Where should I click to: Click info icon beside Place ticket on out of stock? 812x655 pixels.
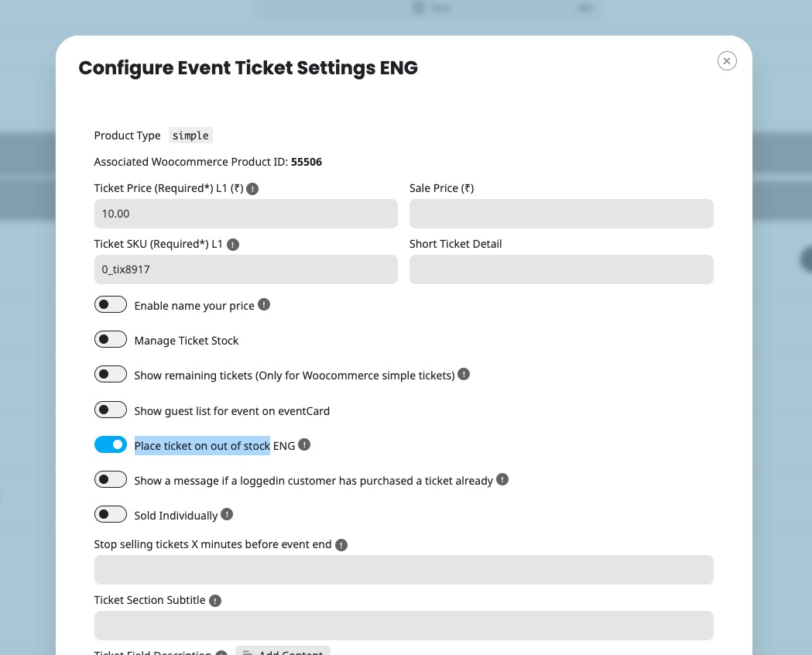(x=304, y=444)
